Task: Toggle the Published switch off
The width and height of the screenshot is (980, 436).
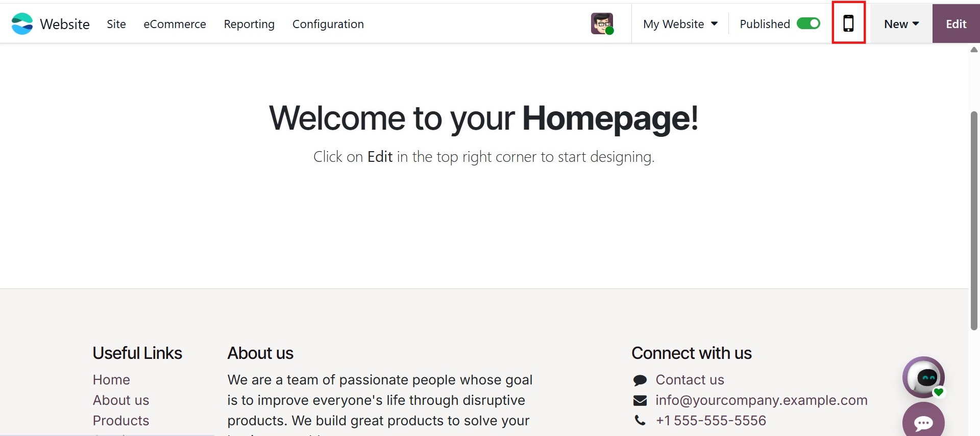Action: pyautogui.click(x=808, y=23)
